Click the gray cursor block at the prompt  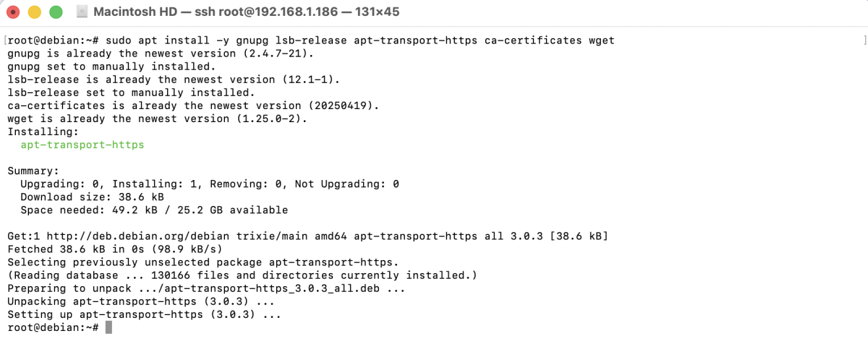109,328
